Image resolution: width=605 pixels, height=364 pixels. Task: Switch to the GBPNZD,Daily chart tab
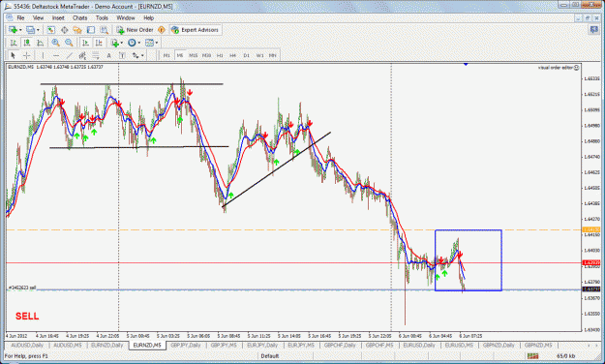coord(499,345)
